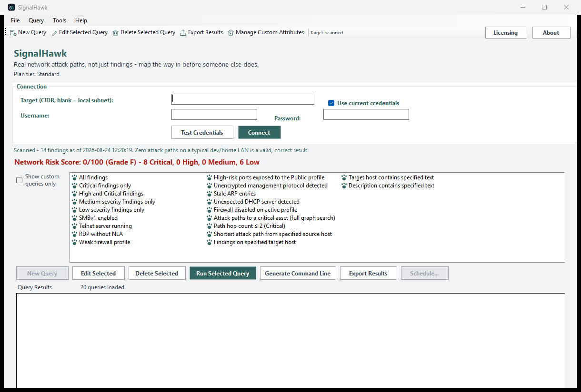Focus the Password input field
581x392 pixels.
tap(366, 114)
